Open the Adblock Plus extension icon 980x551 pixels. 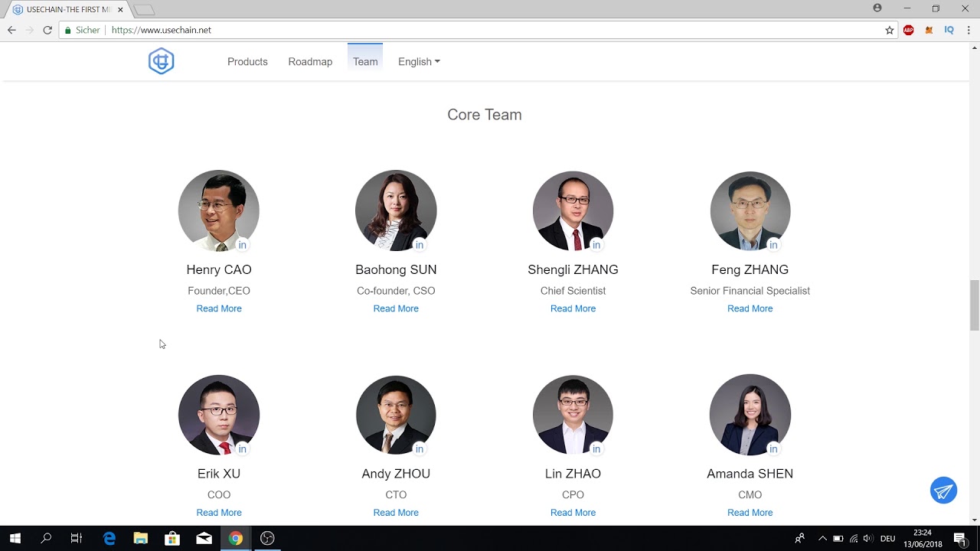[x=909, y=31]
